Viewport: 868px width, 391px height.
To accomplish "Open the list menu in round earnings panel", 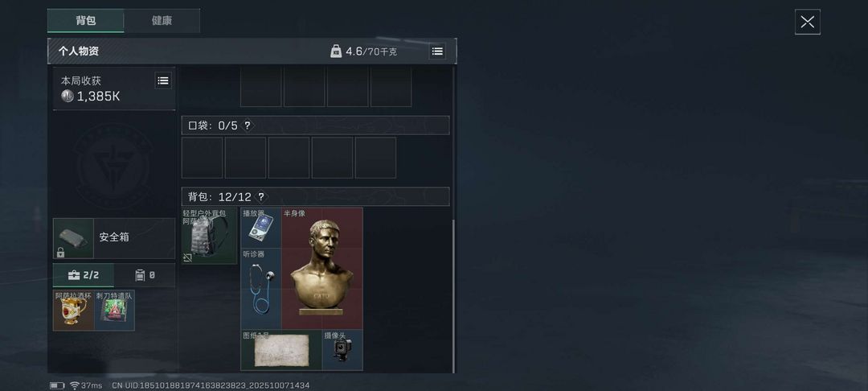I will (162, 81).
